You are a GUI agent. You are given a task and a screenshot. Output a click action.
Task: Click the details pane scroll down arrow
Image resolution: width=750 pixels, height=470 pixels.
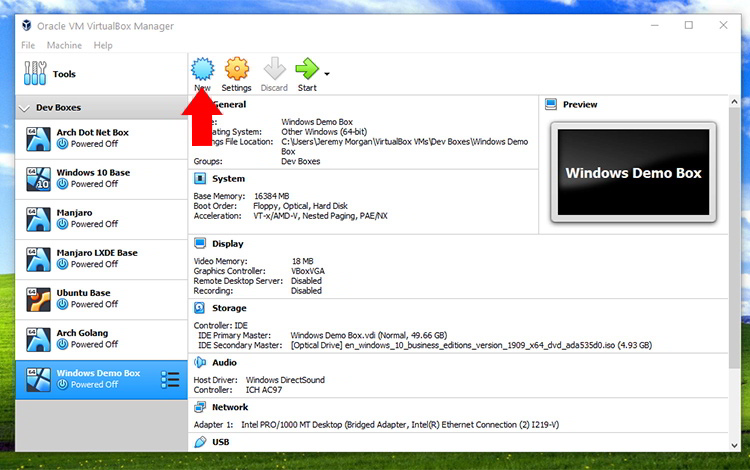[x=734, y=446]
